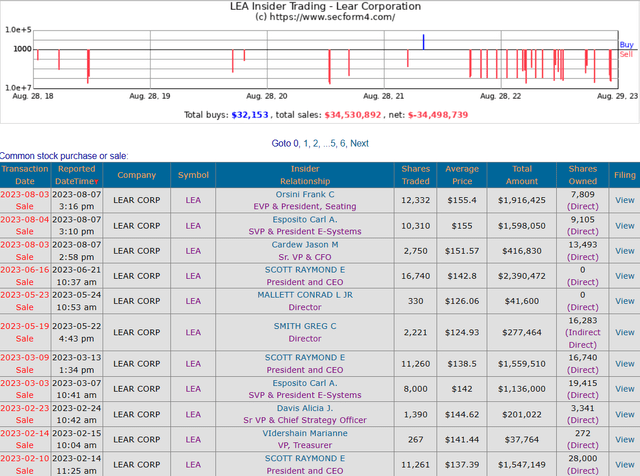
Task: View filing for Davis Alicia J. sale
Action: pos(624,414)
